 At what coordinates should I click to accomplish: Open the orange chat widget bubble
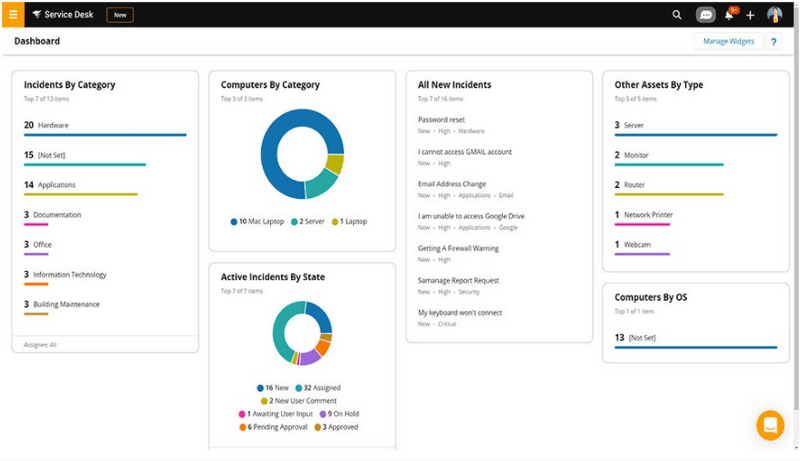coord(770,425)
